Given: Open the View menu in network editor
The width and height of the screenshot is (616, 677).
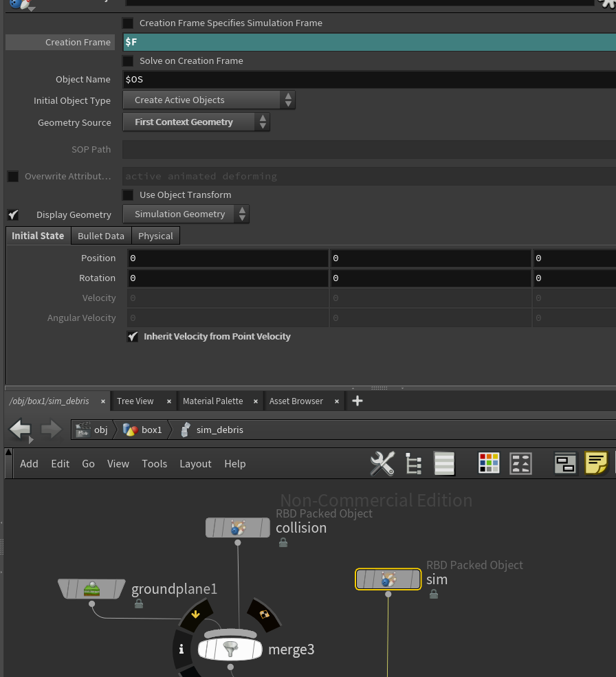Looking at the screenshot, I should click(x=118, y=464).
